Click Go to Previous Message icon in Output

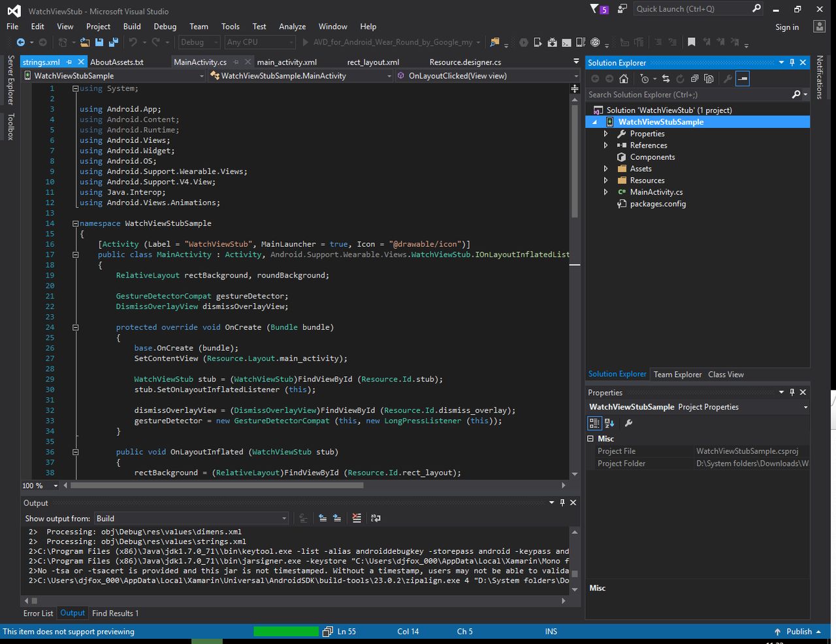click(x=323, y=518)
